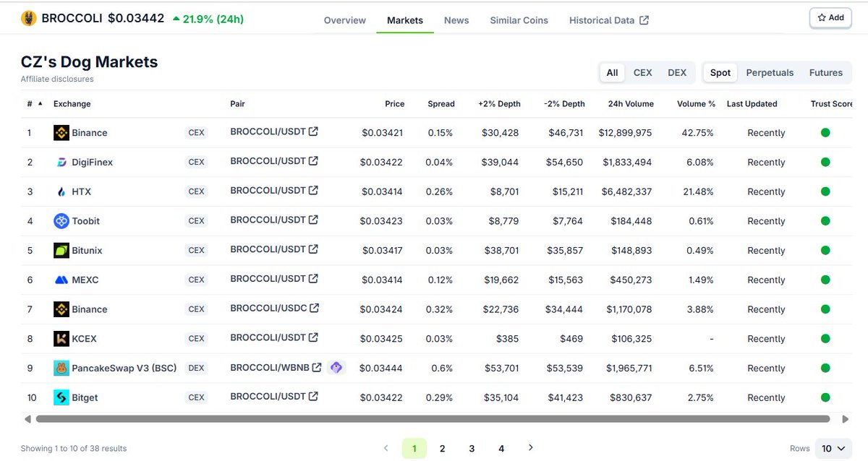868x461 pixels.
Task: Open the News tab
Action: pyautogui.click(x=456, y=20)
